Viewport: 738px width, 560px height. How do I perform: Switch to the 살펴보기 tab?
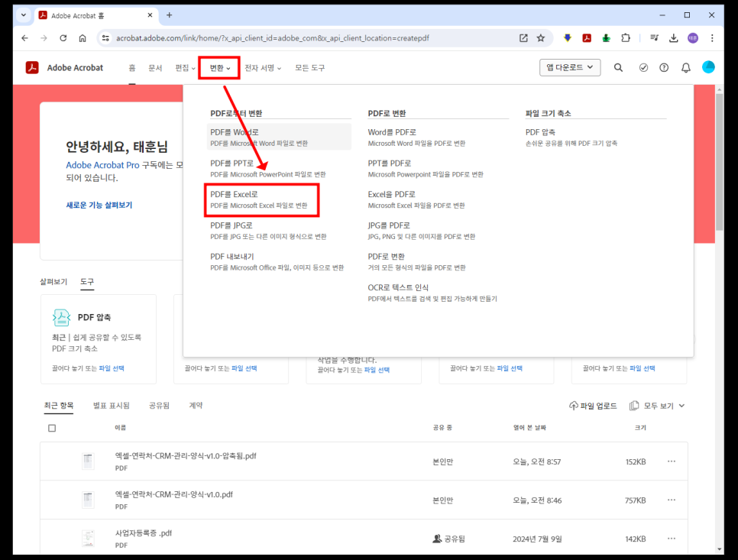[53, 281]
